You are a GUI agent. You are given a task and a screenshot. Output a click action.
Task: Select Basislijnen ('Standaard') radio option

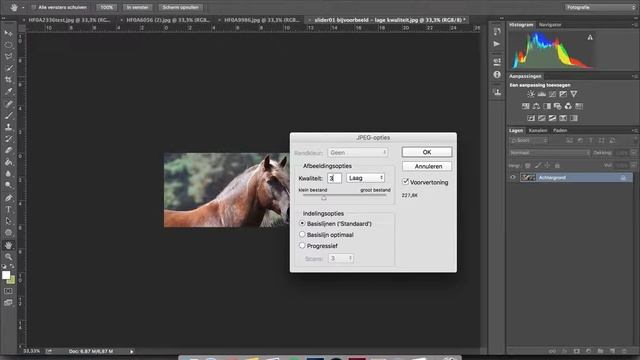coord(302,223)
